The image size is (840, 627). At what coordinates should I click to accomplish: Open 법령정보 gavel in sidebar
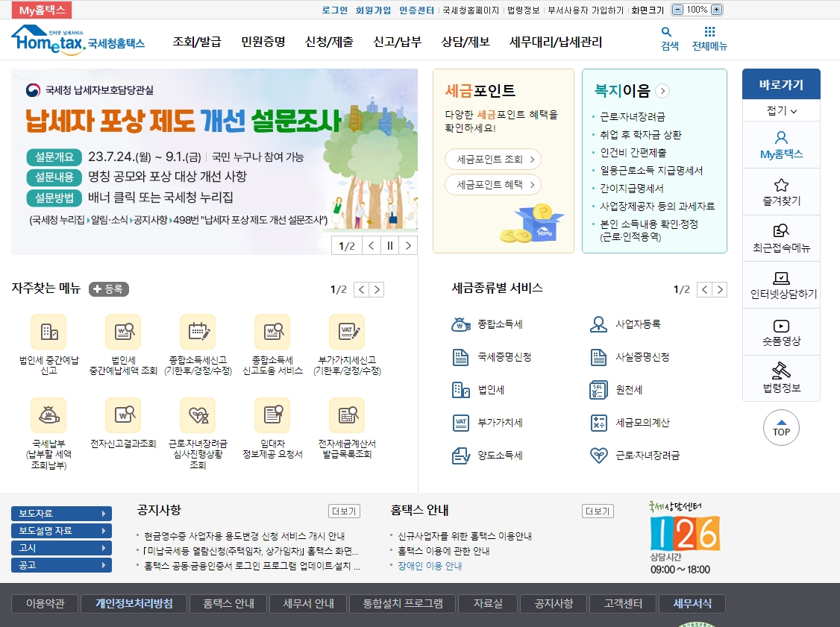point(781,378)
